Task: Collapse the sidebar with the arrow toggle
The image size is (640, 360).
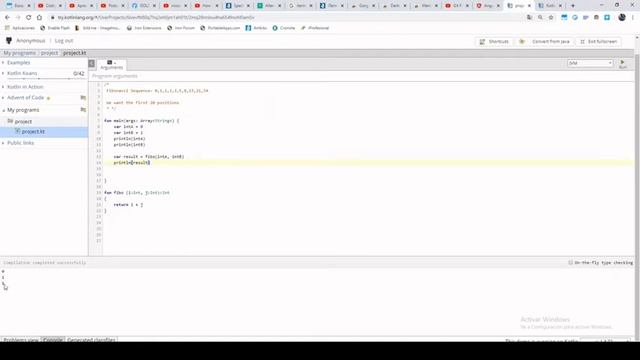Action: point(91,63)
